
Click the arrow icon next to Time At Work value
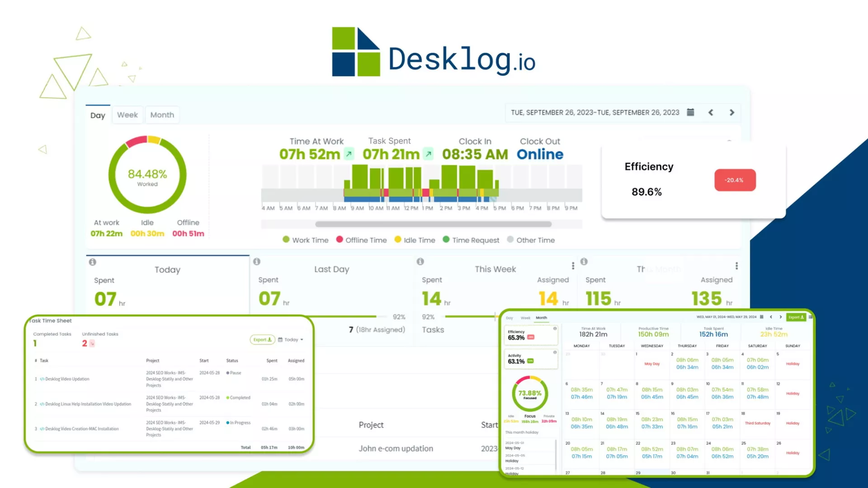[349, 154]
